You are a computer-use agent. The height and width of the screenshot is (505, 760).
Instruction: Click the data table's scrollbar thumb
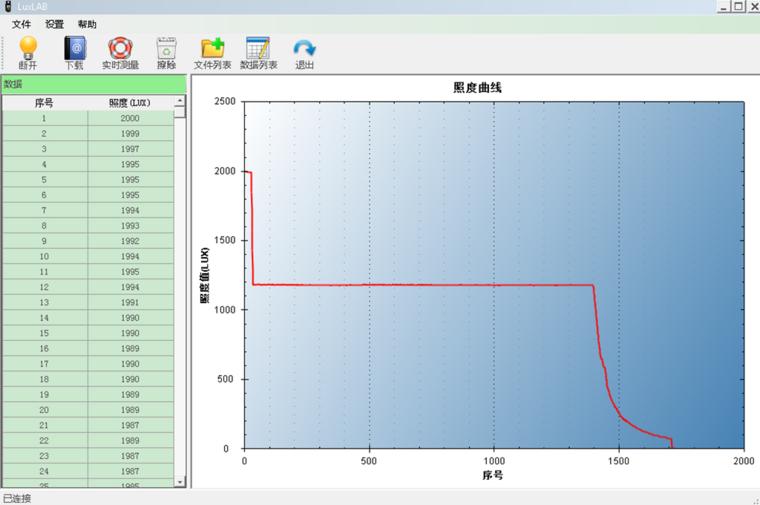tap(180, 112)
